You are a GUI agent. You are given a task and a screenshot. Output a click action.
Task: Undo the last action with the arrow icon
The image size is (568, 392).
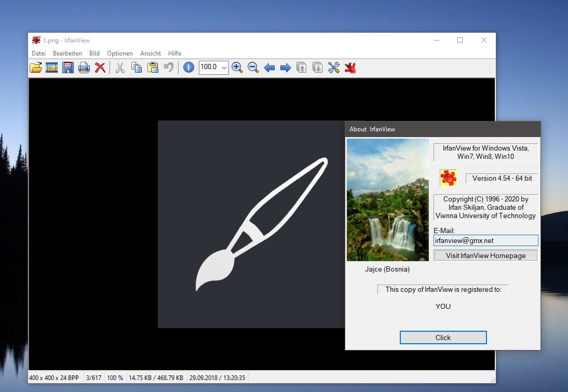point(169,67)
